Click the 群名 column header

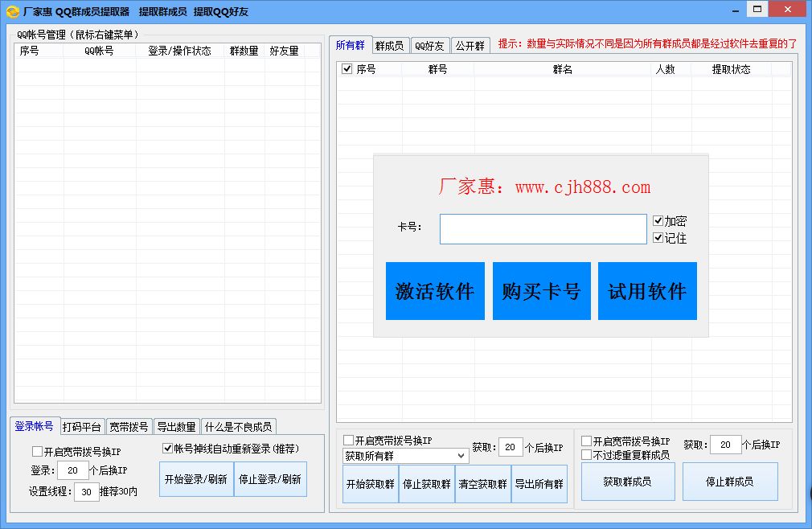pyautogui.click(x=563, y=69)
